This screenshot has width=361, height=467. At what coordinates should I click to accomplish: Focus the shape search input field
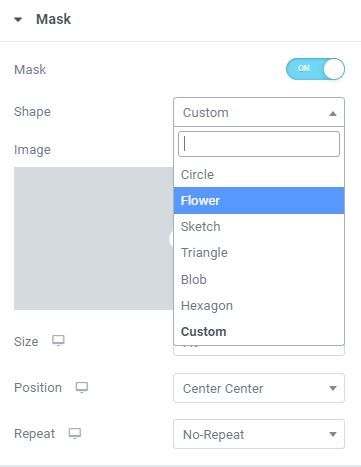(x=259, y=144)
